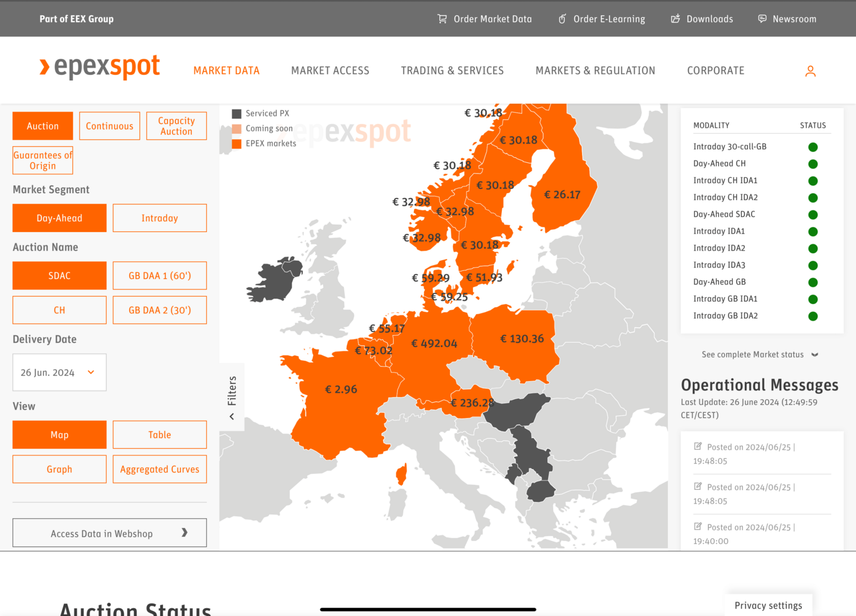Select Capacity Auction market type

tap(177, 126)
